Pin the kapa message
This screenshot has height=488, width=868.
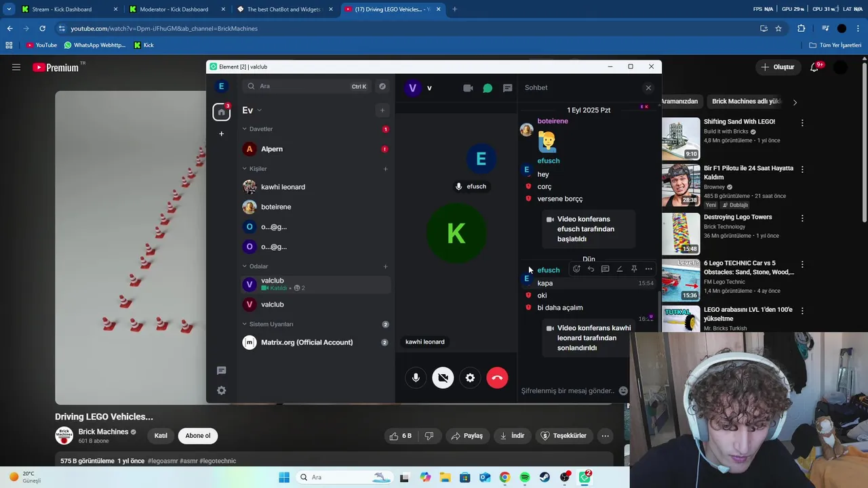pyautogui.click(x=634, y=269)
